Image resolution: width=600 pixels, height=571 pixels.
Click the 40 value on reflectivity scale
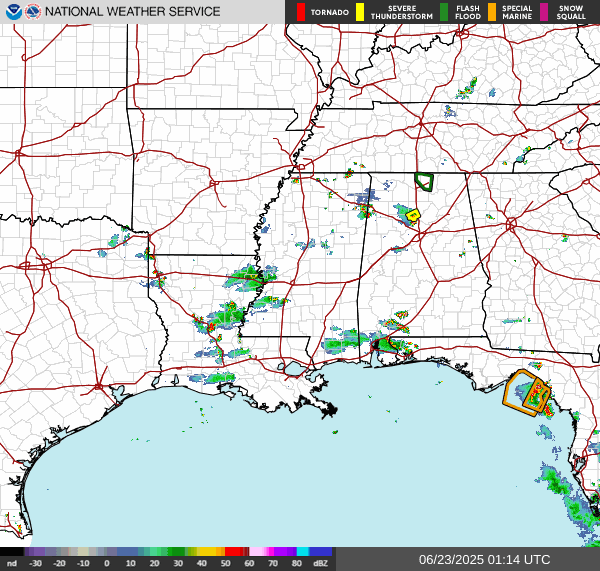pyautogui.click(x=202, y=563)
